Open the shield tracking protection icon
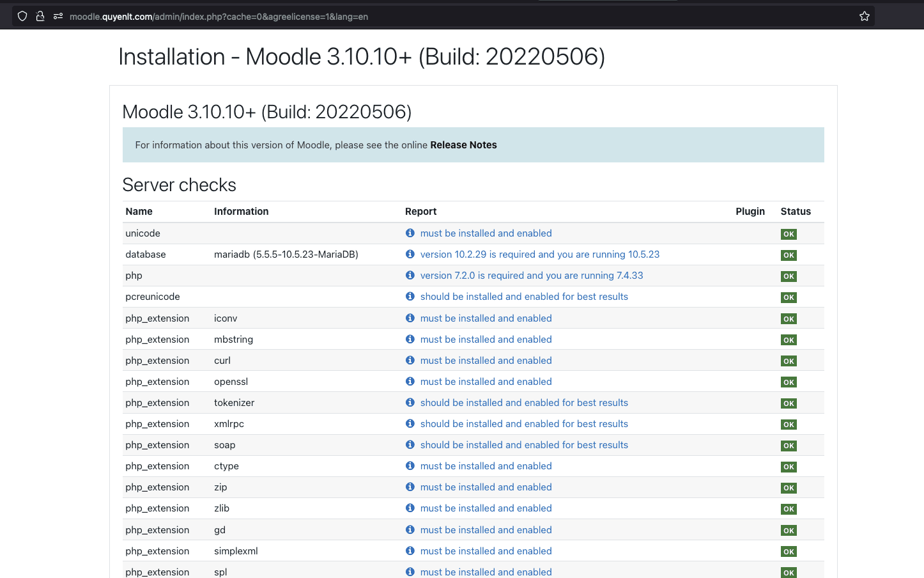 [x=22, y=17]
